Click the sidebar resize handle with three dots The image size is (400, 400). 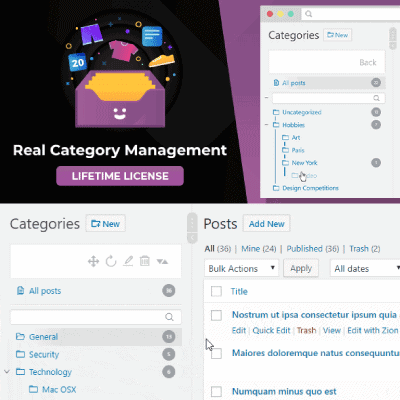(192, 223)
